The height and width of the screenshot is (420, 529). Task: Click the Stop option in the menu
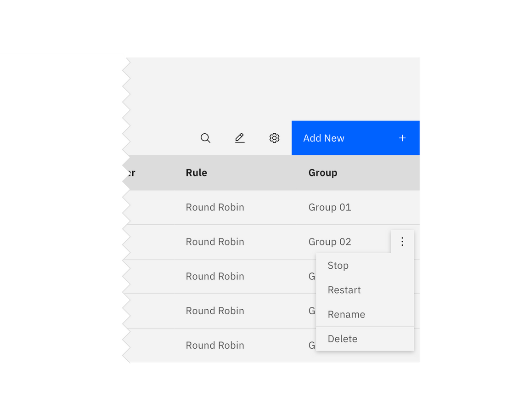(x=338, y=266)
